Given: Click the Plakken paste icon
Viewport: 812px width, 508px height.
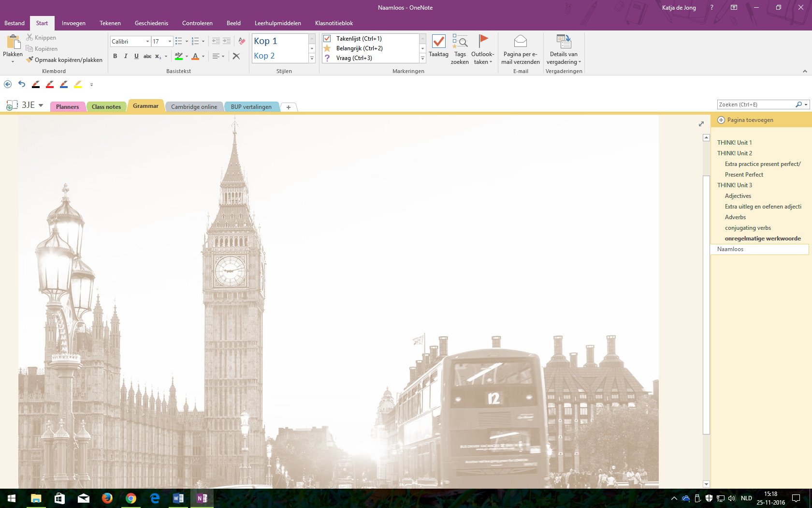Looking at the screenshot, I should [x=13, y=42].
